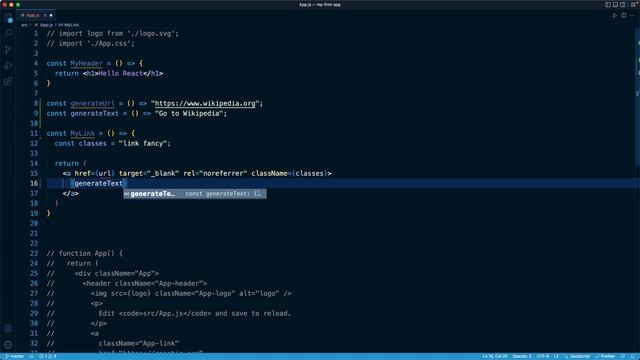Click className={classes} on line 15
Viewport: 640px width, 360px height.
(289, 173)
